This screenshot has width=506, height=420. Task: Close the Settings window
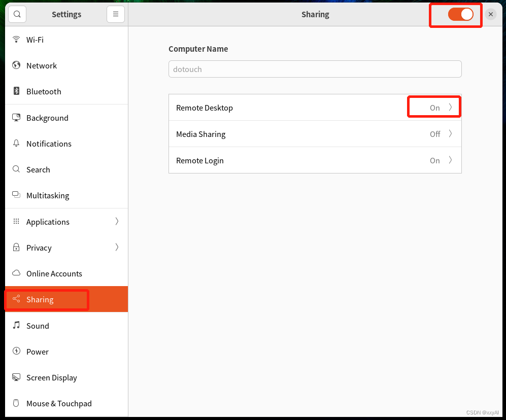click(x=490, y=14)
